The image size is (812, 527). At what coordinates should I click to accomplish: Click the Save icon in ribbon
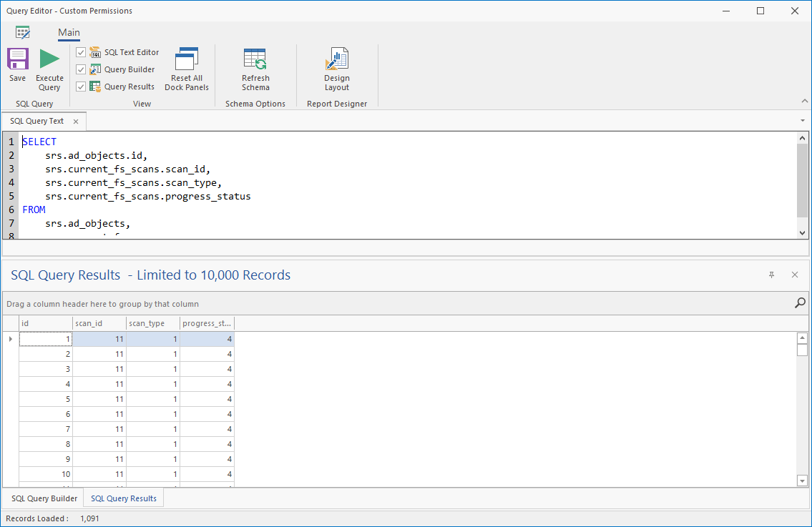(18, 60)
